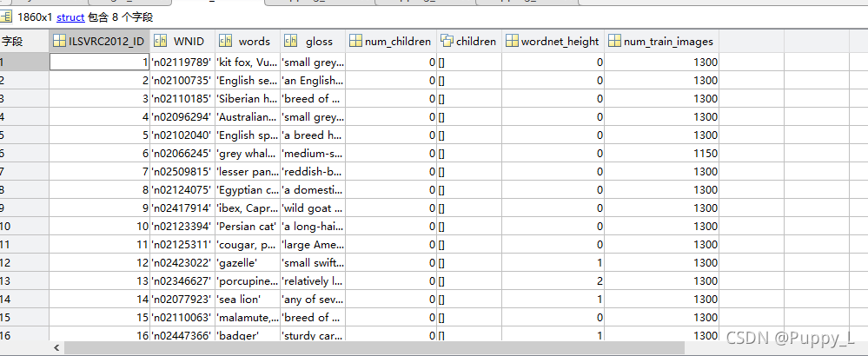Select cell 'sea lion' in words
The width and height of the screenshot is (868, 356).
pyautogui.click(x=248, y=299)
